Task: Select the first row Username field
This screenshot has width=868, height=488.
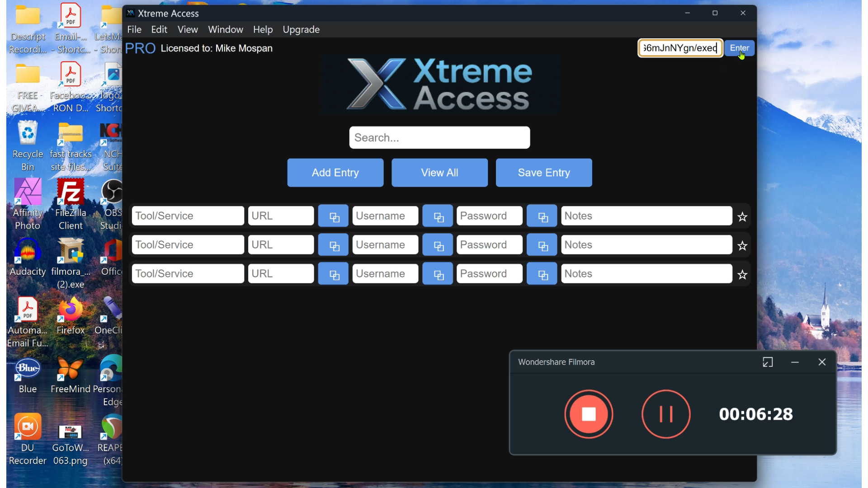Action: pyautogui.click(x=385, y=216)
